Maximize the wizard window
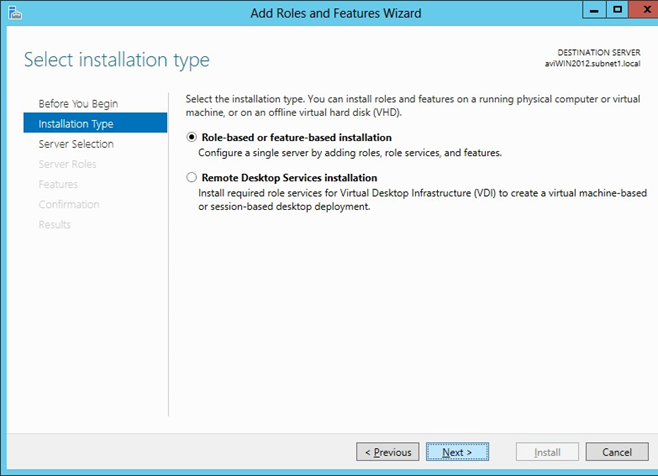This screenshot has width=658, height=476. pos(618,11)
